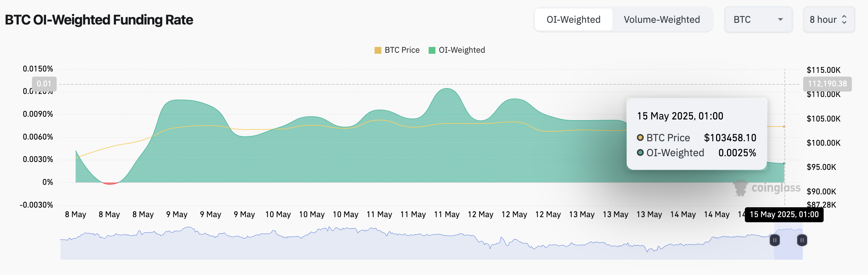Click the yellow BTC Price legend swatch
Viewport: 868px width, 275px height.
pyautogui.click(x=378, y=50)
